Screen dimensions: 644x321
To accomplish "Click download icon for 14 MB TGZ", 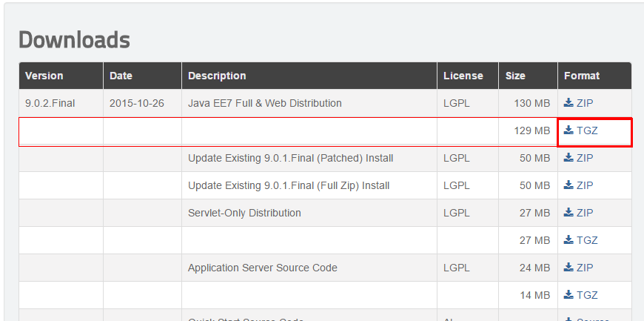I will pyautogui.click(x=568, y=294).
